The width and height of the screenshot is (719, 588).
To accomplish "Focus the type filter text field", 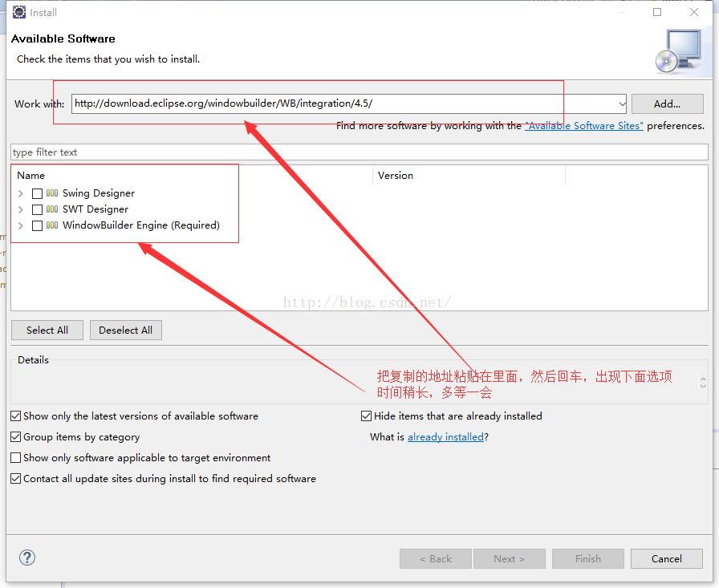I will pos(359,152).
